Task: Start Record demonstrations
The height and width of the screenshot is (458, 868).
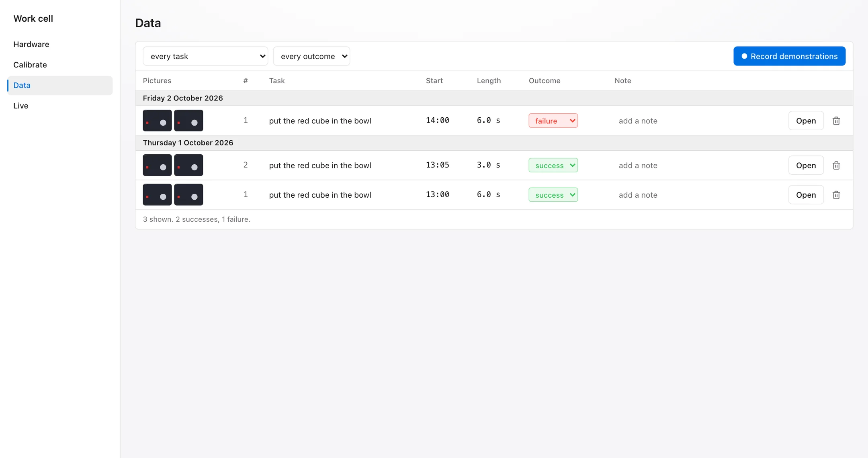Action: [789, 56]
